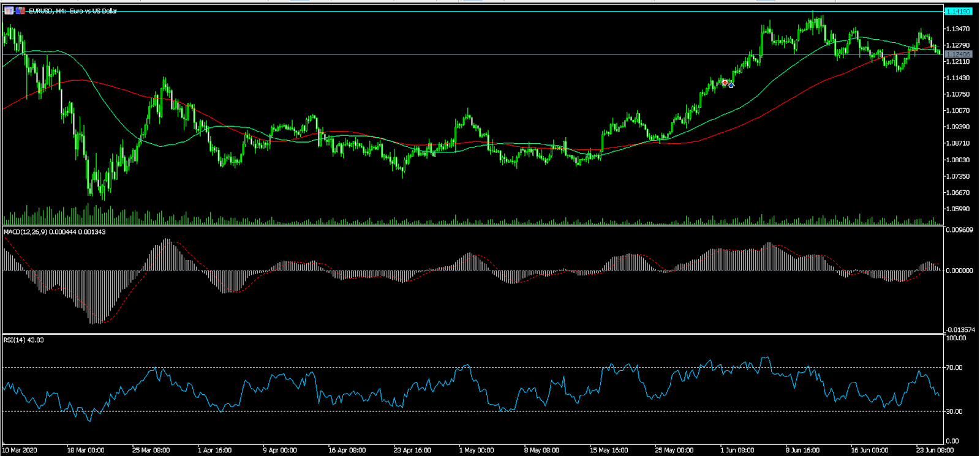Click the 1 May 00:00 time axis label
The height and width of the screenshot is (456, 980).
[x=477, y=450]
